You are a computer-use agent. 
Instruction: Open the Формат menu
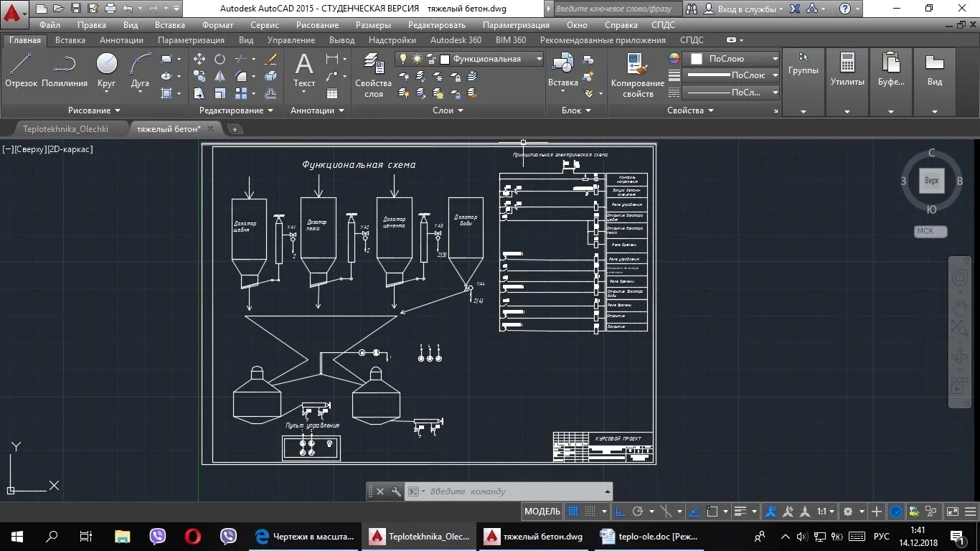(217, 25)
